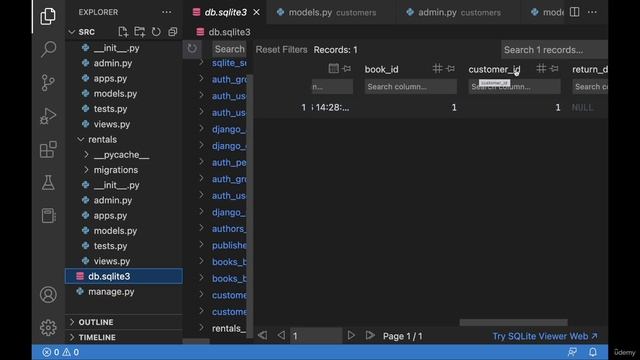Open the Accounts menu icon
This screenshot has width=640, height=360.
tap(48, 294)
